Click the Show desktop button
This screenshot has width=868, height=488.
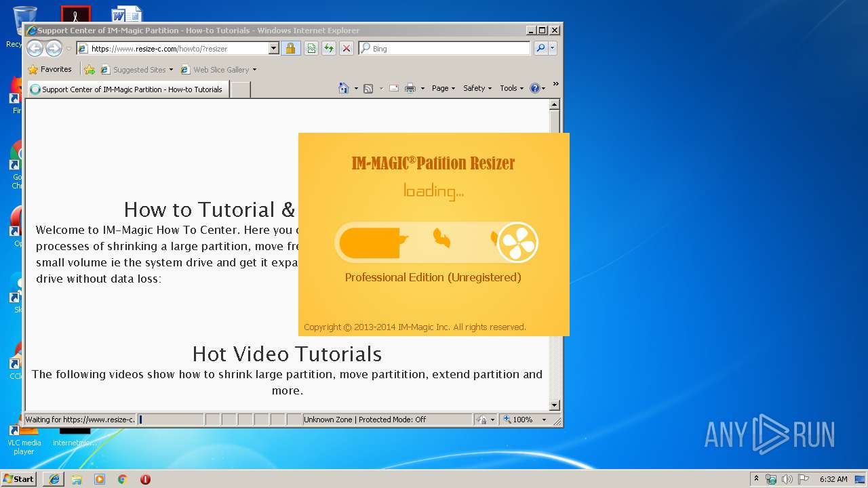tap(861, 479)
